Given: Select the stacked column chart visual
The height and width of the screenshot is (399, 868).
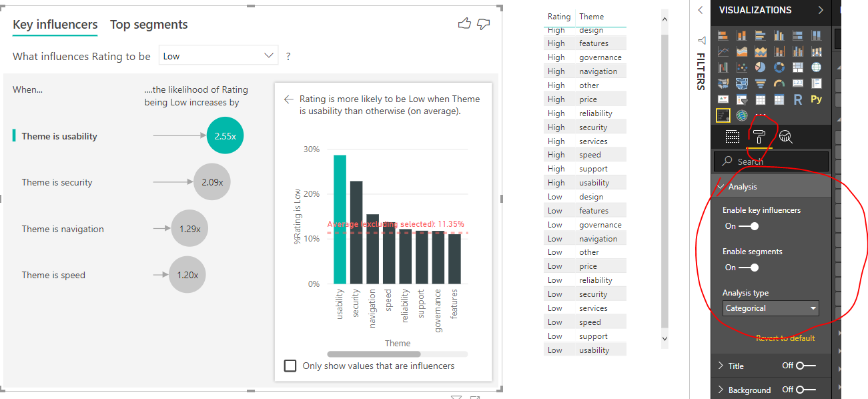Looking at the screenshot, I should 742,35.
